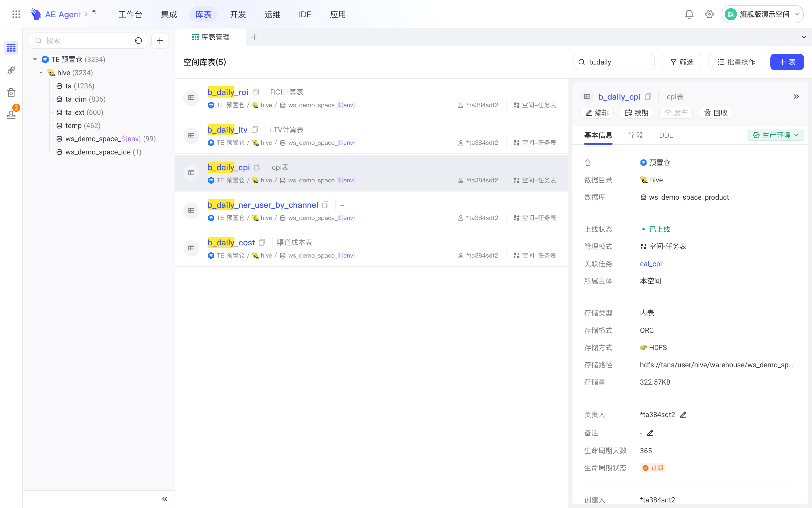Open 批量操作 batch operations
The width and height of the screenshot is (812, 508).
click(x=736, y=62)
